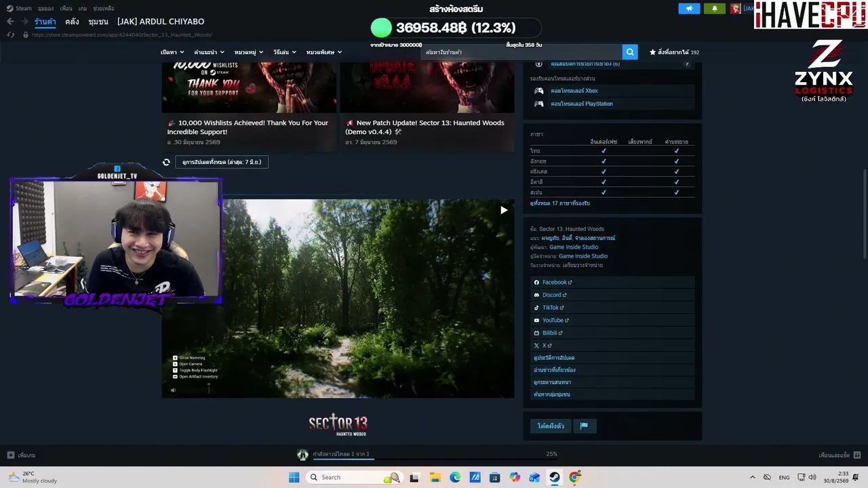
Task: Reload the store page
Action: (x=10, y=35)
